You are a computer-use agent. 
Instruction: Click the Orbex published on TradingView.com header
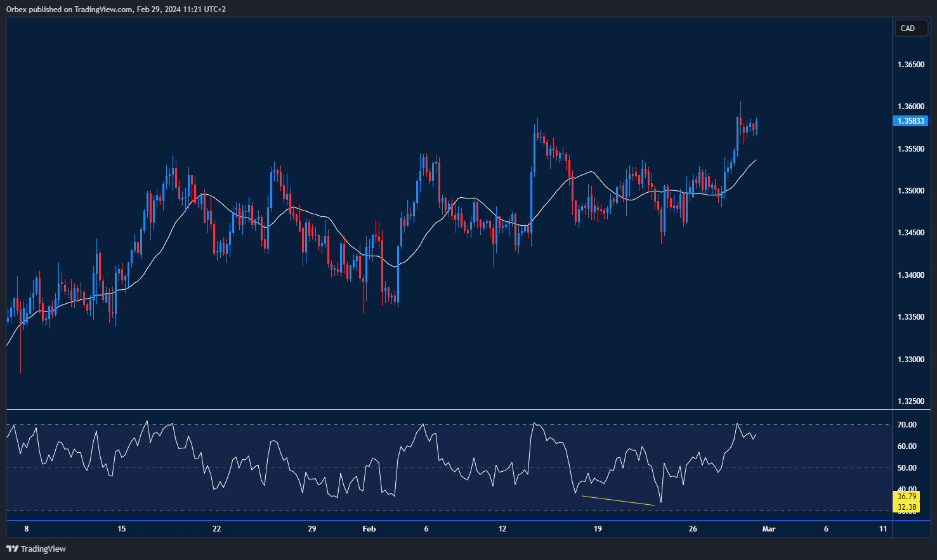[x=116, y=9]
